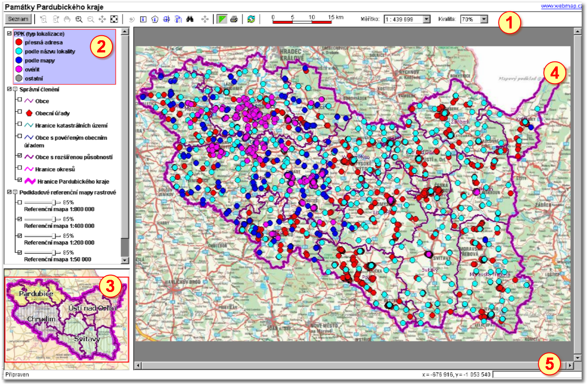Uncheck Referenční mapa 1:50 000 checkbox
588x386 pixels.
pos(19,252)
